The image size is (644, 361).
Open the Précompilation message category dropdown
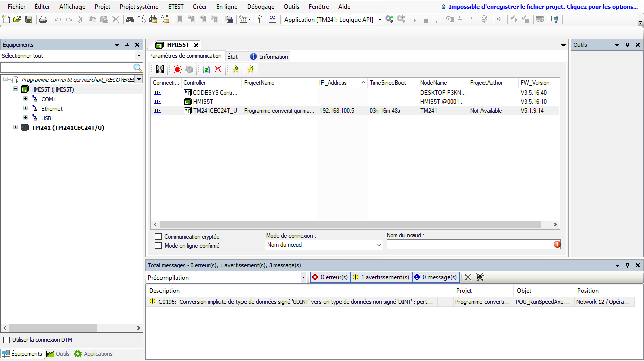[x=303, y=277]
